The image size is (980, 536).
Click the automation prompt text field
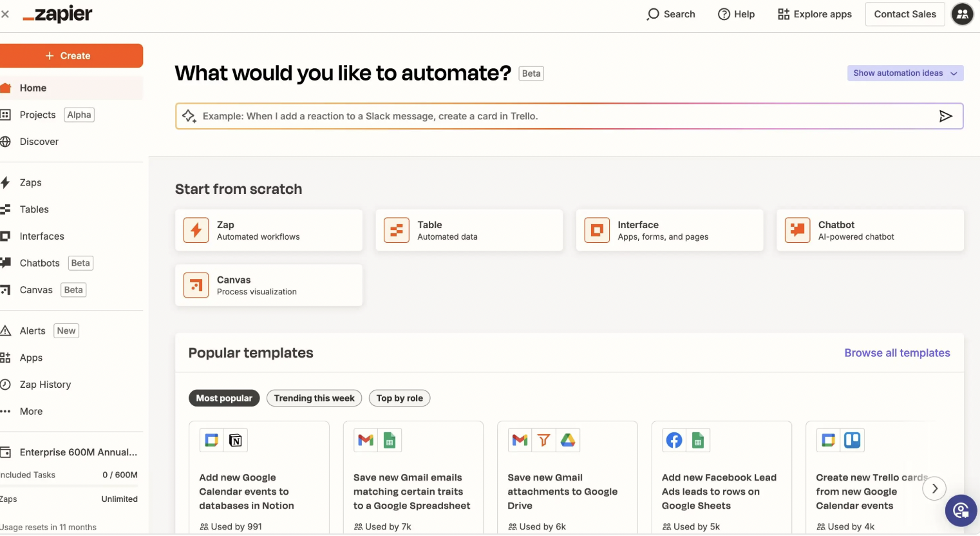coord(560,117)
